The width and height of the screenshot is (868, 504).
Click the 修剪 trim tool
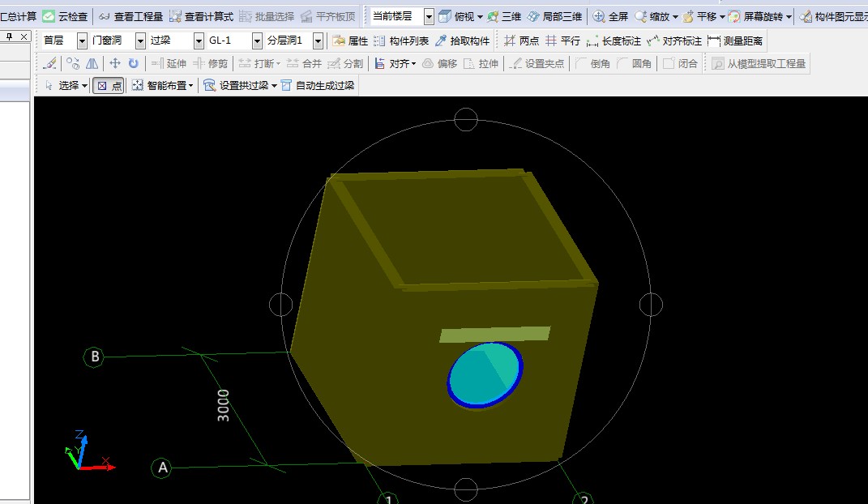pyautogui.click(x=211, y=64)
